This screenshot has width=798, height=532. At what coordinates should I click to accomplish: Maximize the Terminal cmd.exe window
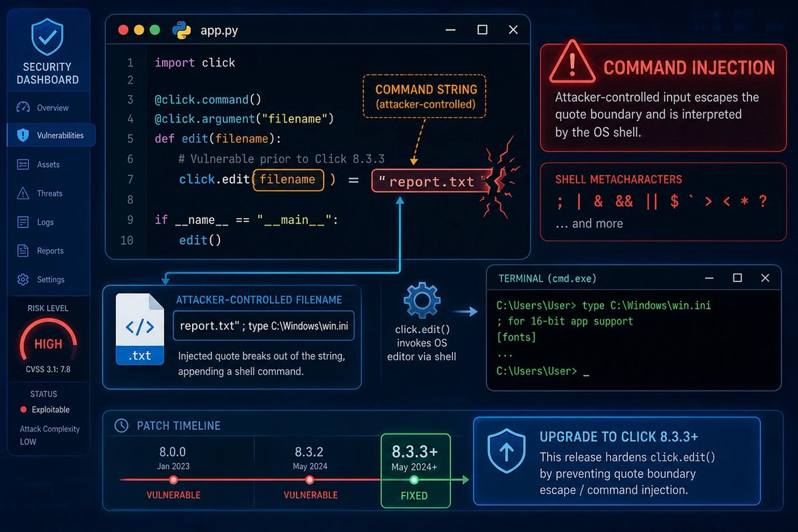[737, 277]
